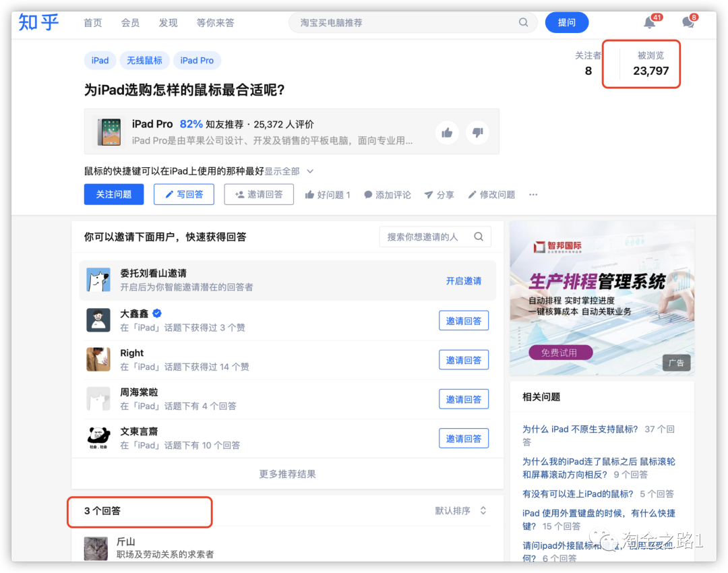This screenshot has height=573, width=728.
Task: Open the 默认排序 sort dropdown
Action: click(x=460, y=511)
